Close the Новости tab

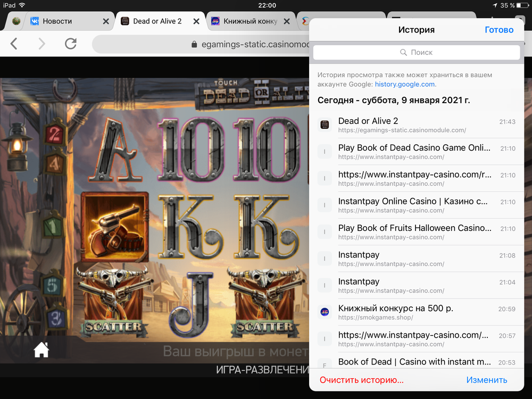[106, 21]
